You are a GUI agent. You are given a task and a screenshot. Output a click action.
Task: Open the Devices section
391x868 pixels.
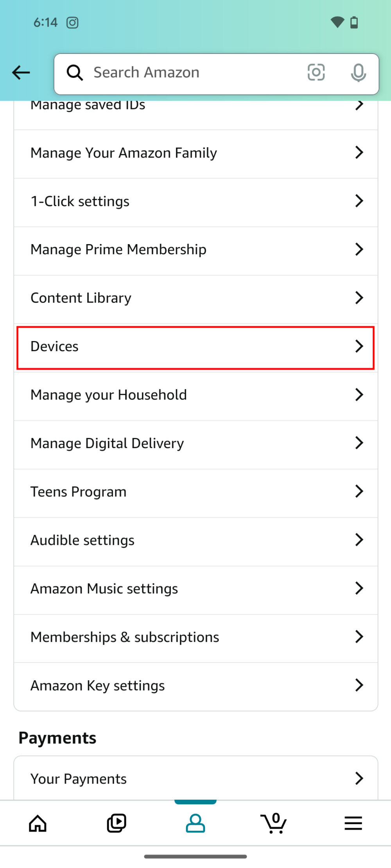tap(195, 346)
